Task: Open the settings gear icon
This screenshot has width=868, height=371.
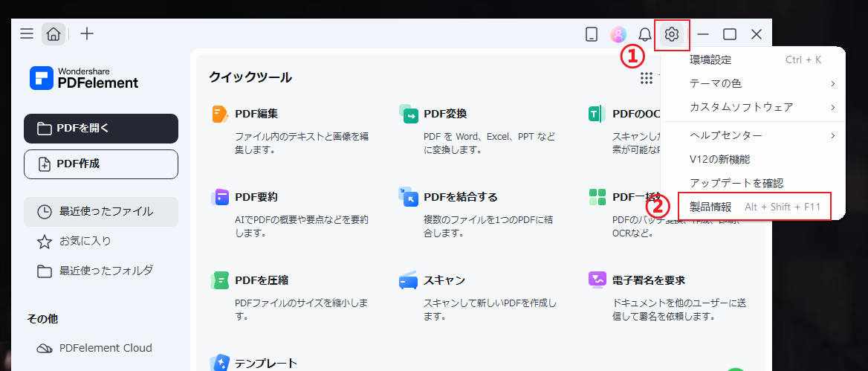Action: 672,34
